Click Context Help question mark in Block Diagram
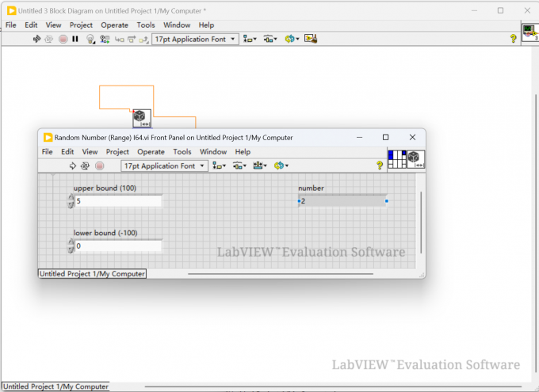The image size is (539, 392). [513, 39]
